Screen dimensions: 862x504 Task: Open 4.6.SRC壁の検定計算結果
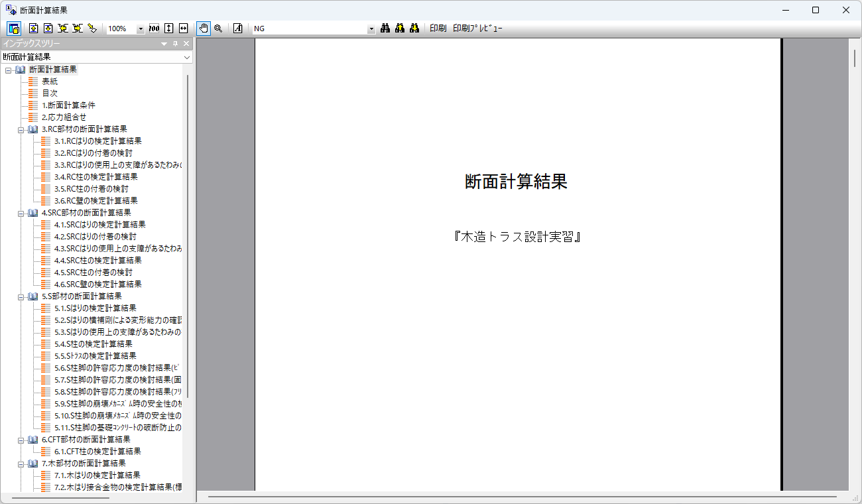tap(97, 284)
